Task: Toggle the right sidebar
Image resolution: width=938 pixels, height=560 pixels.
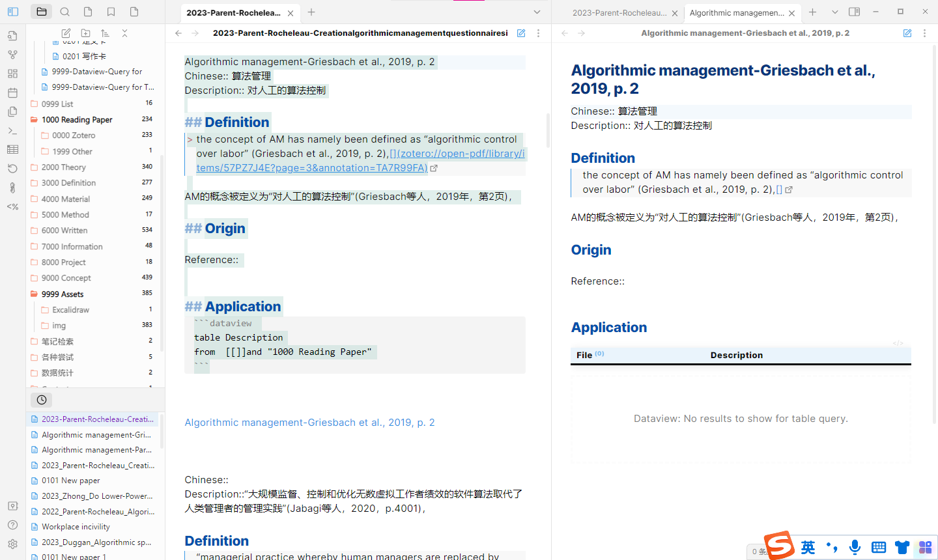Action: [855, 12]
